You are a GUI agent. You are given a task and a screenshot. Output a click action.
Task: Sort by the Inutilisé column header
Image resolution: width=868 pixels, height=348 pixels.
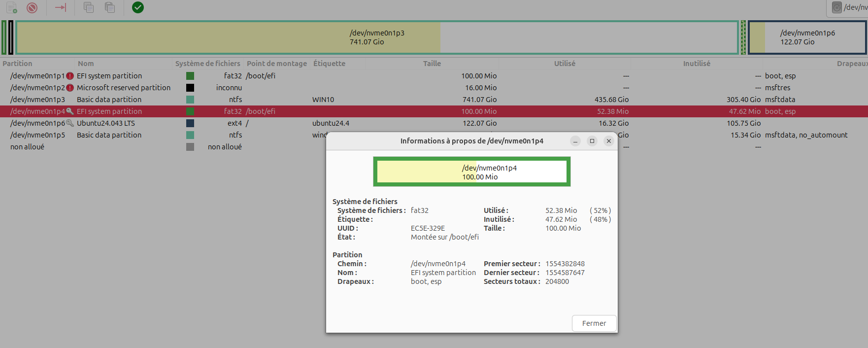click(697, 64)
